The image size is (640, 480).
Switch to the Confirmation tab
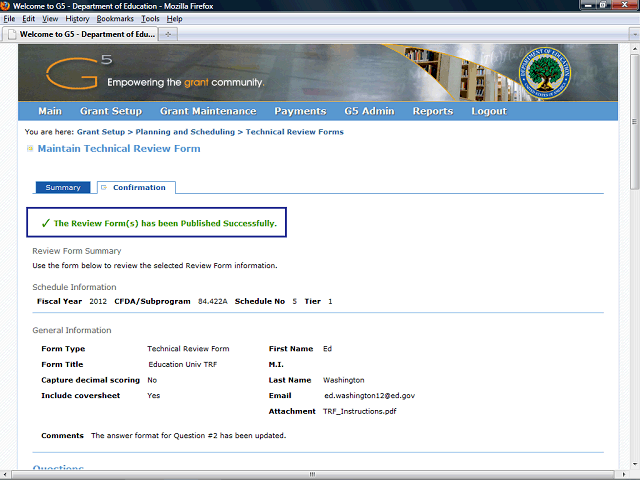tap(136, 187)
